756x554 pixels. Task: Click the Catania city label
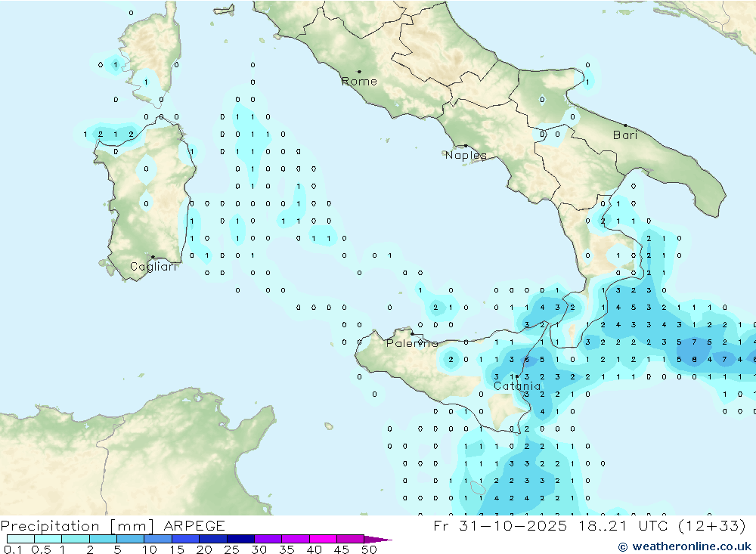[x=517, y=386]
